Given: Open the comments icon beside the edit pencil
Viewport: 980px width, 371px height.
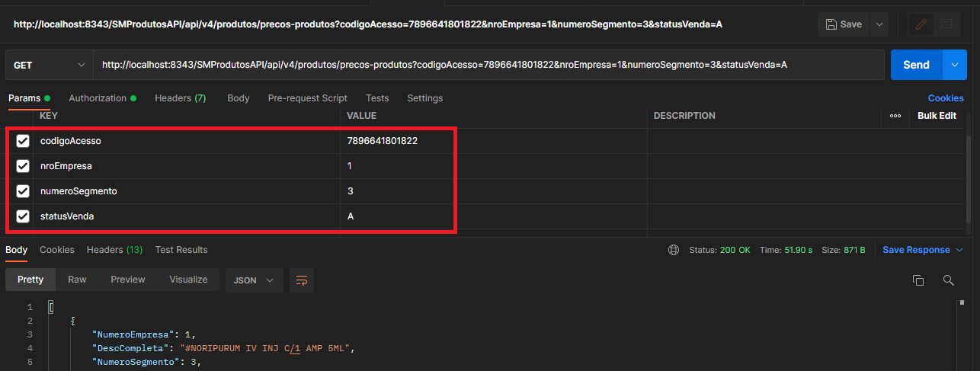Looking at the screenshot, I should [x=946, y=24].
